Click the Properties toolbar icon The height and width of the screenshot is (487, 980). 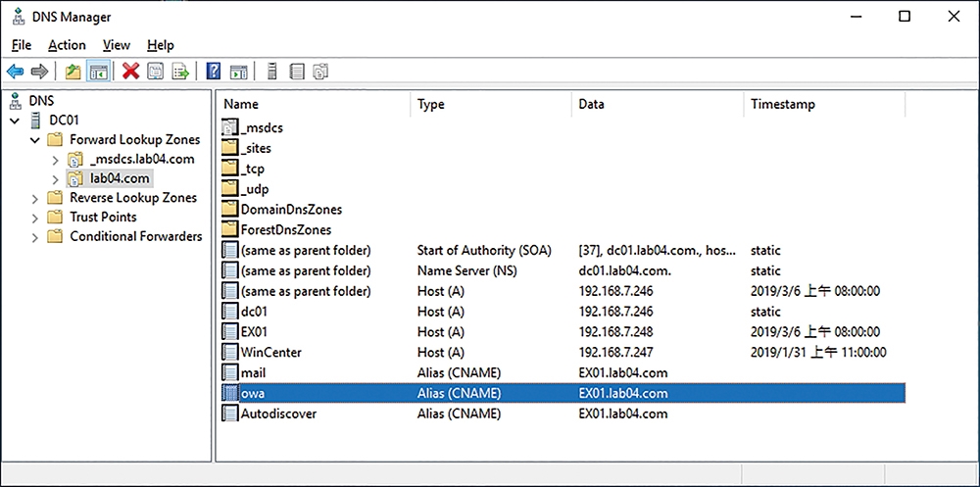pos(154,72)
